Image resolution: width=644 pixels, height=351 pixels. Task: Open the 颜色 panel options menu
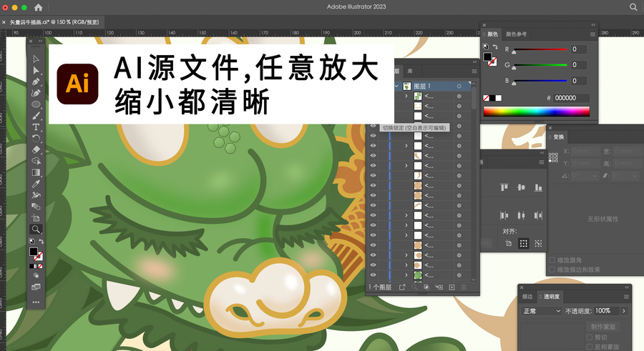[592, 34]
